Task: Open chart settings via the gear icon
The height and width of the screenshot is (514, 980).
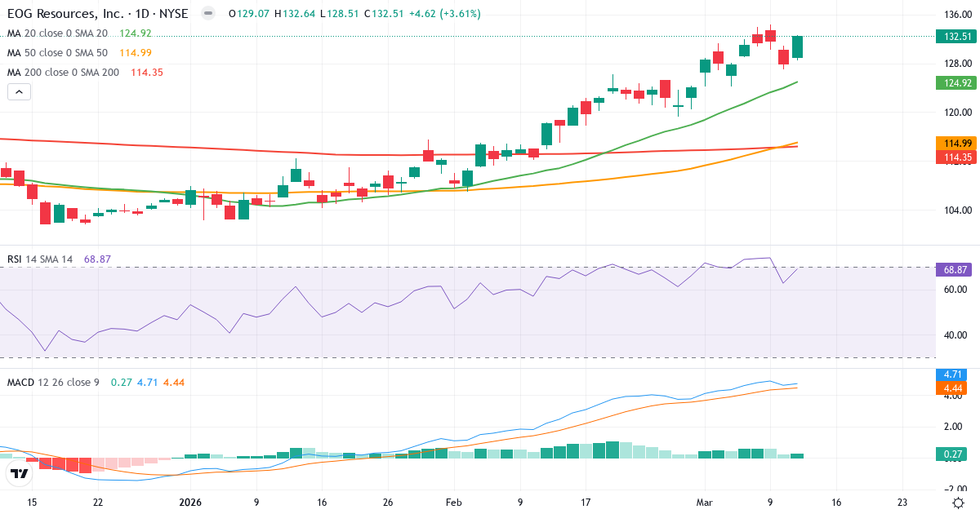Action: pyautogui.click(x=957, y=504)
